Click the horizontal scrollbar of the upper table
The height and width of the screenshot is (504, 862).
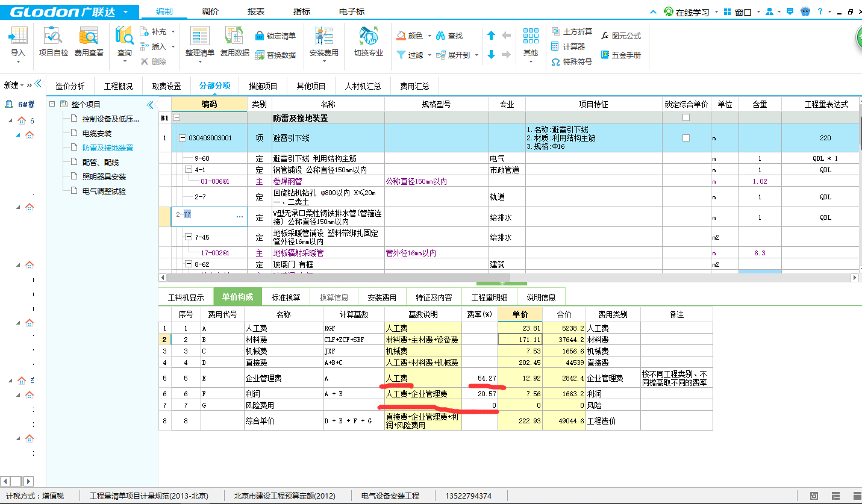(337, 277)
